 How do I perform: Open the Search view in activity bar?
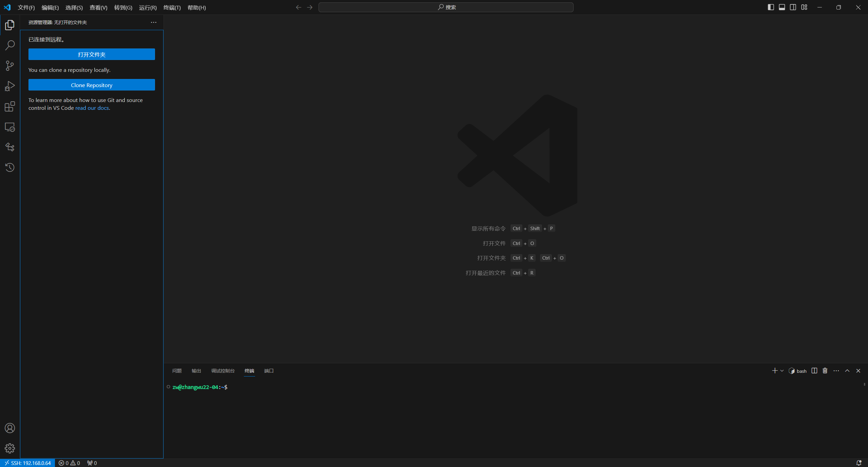tap(10, 45)
